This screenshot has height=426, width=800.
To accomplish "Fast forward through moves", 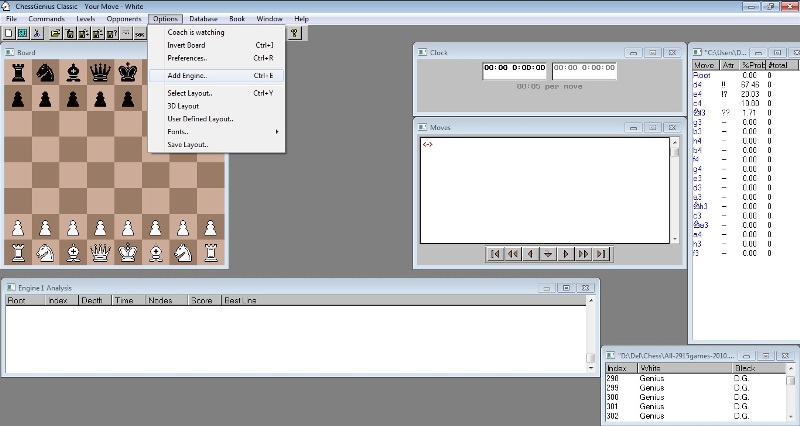I will [x=584, y=254].
